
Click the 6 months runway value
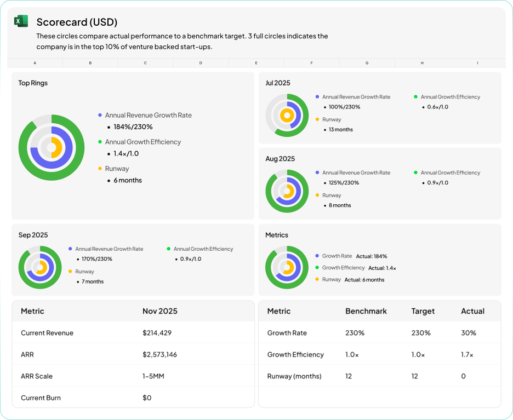128,180
